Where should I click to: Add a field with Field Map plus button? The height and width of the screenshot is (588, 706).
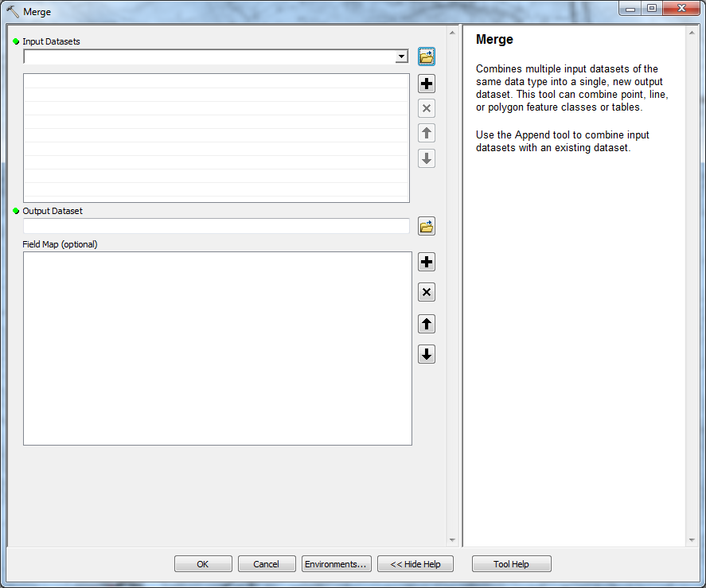click(427, 263)
